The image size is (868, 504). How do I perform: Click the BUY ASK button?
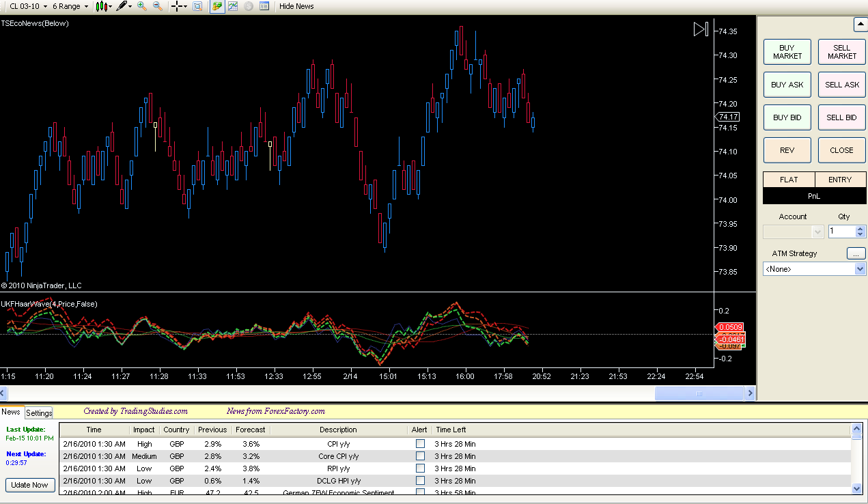pyautogui.click(x=787, y=85)
